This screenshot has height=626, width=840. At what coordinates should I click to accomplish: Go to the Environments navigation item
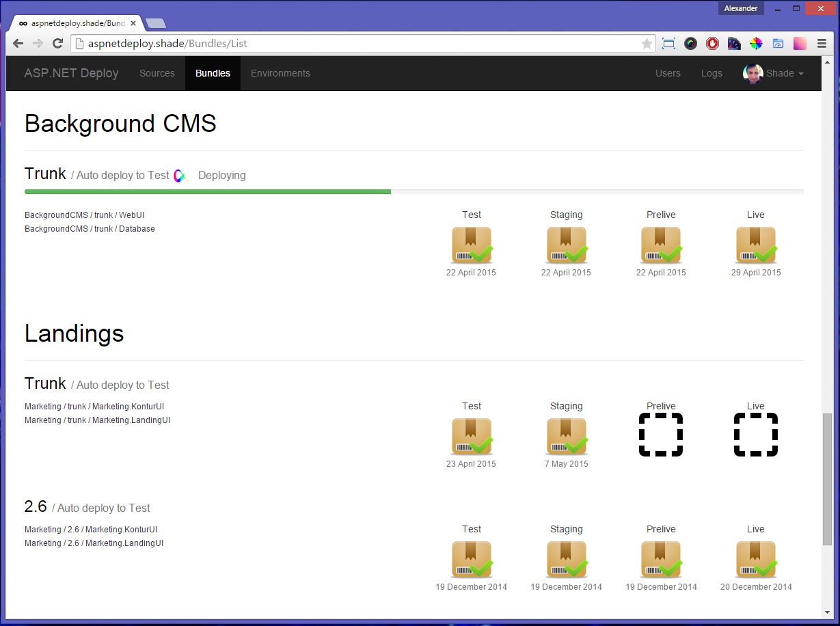(280, 73)
